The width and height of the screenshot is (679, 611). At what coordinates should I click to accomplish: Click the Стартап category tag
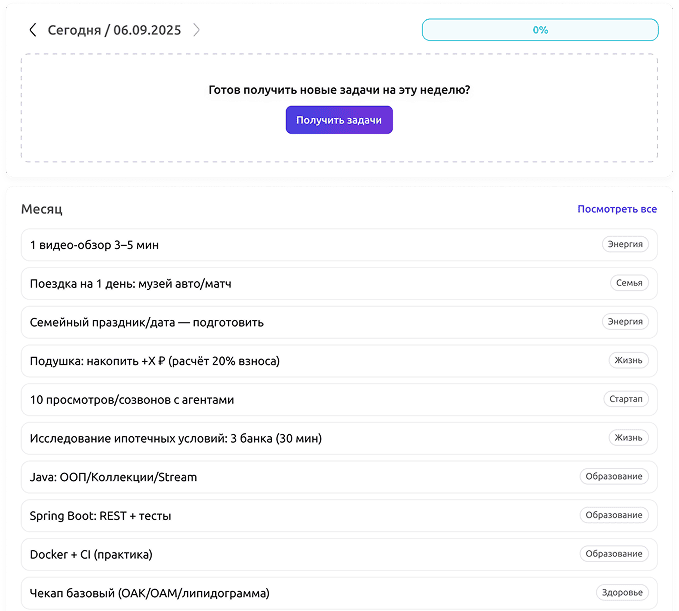point(625,399)
